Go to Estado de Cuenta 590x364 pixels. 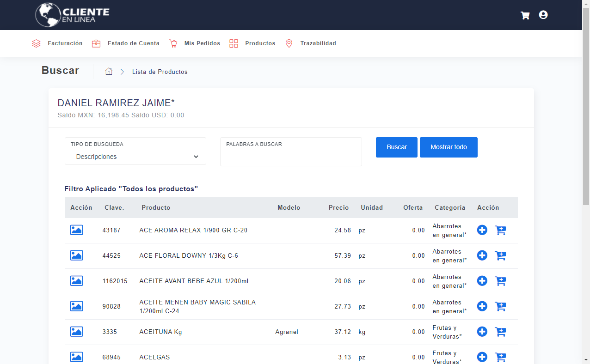click(126, 43)
